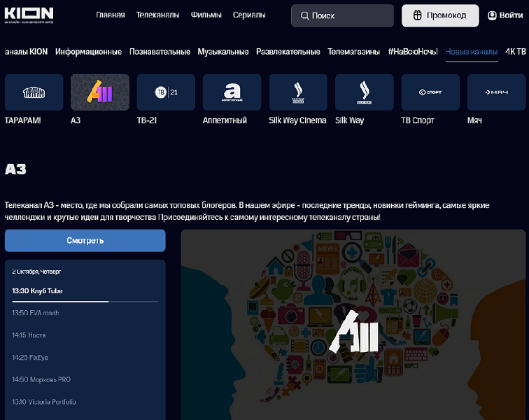Choose the Аппетитный channel icon

[232, 92]
